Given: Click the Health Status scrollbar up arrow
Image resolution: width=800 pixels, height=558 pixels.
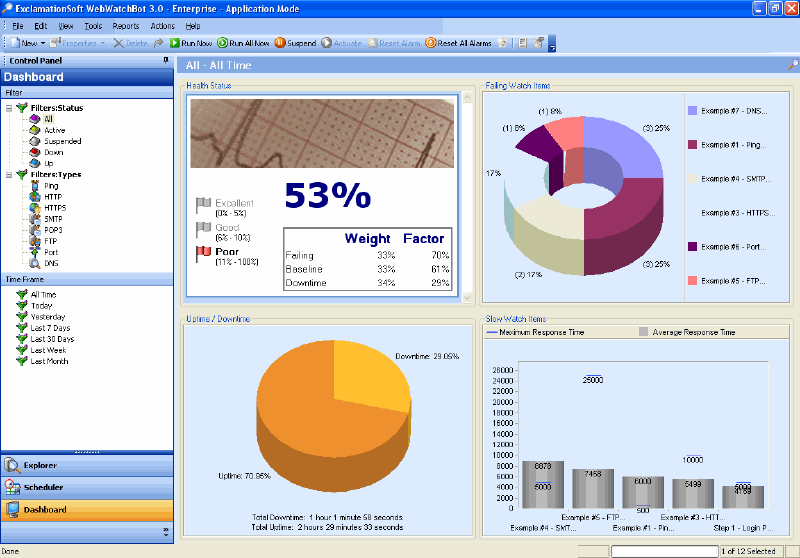Looking at the screenshot, I should tap(467, 97).
